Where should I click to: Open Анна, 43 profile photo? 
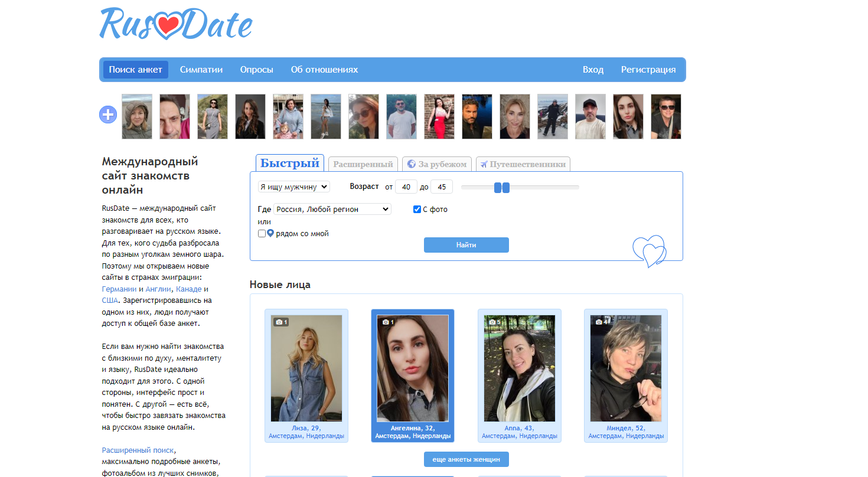point(520,368)
